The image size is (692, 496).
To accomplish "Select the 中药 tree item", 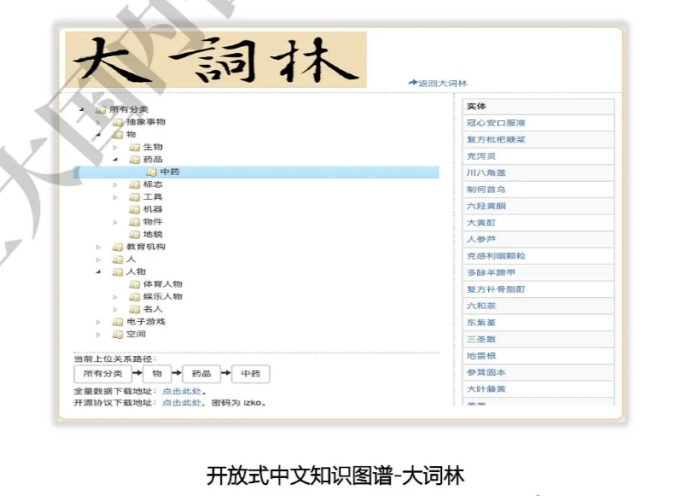I will 169,172.
